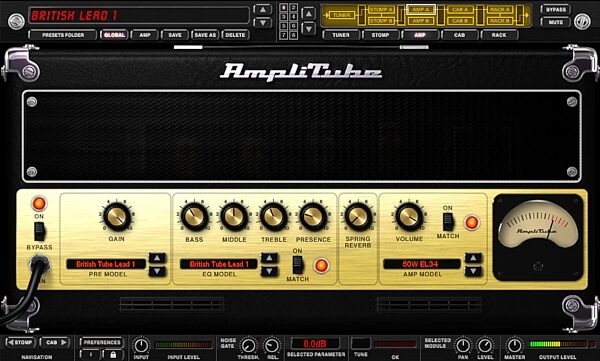
Task: Open the EQ MODEL list showing British Tube Lead 1
Action: 219,264
